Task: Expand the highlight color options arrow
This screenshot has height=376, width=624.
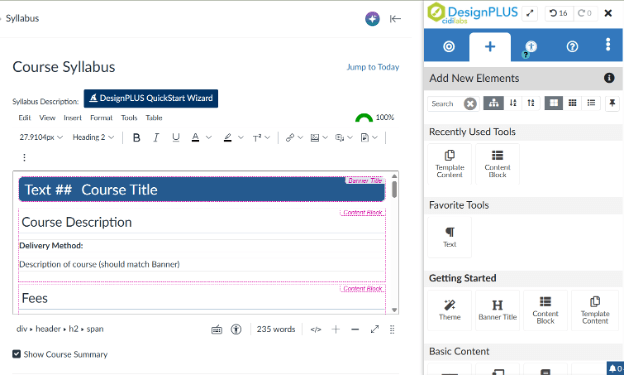Action: pyautogui.click(x=241, y=138)
